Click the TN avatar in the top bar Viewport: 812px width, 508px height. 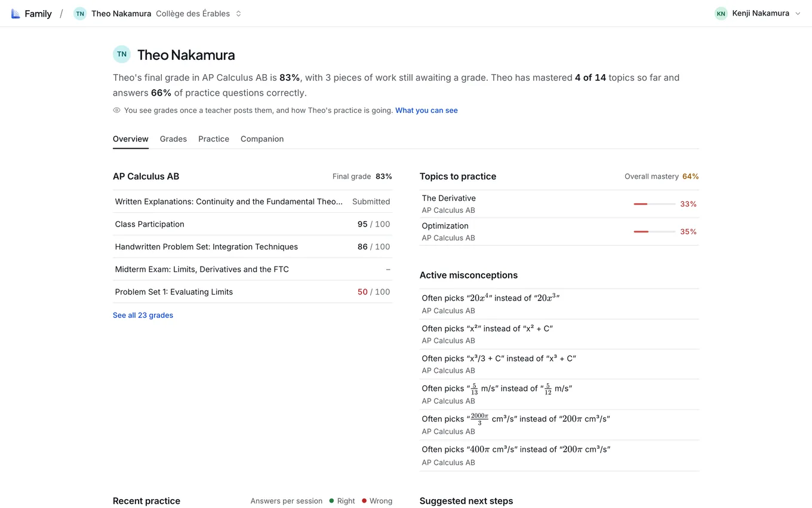pos(80,13)
